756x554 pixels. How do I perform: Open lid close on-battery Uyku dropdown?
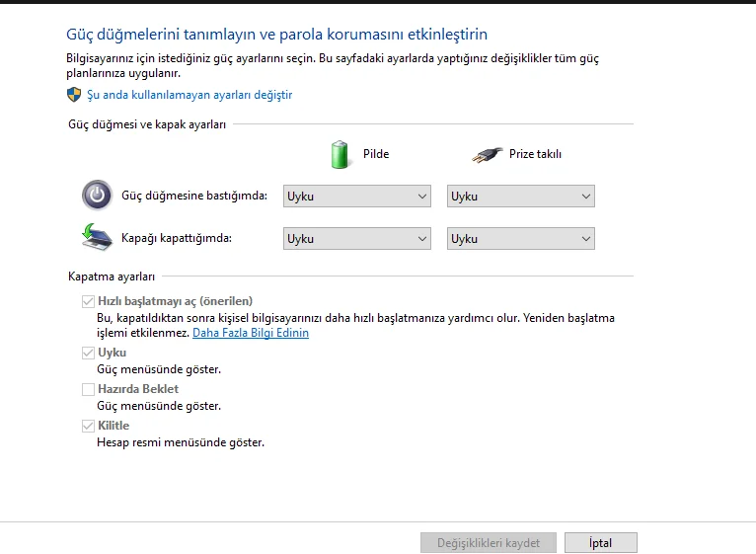[x=357, y=238]
